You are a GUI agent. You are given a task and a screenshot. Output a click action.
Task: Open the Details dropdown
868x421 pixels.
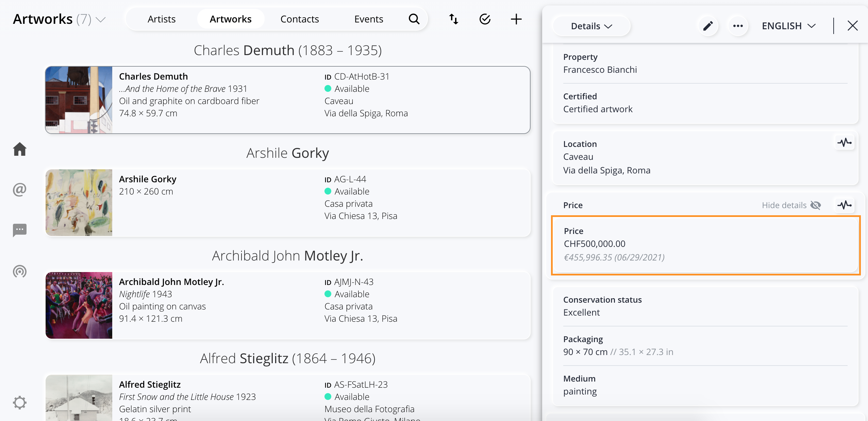click(591, 26)
